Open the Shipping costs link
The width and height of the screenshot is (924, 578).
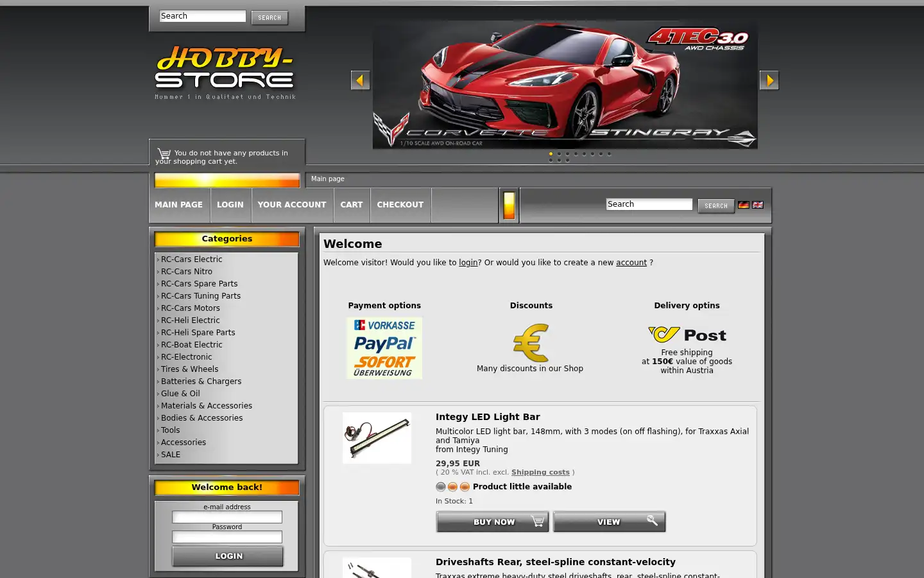click(x=540, y=472)
